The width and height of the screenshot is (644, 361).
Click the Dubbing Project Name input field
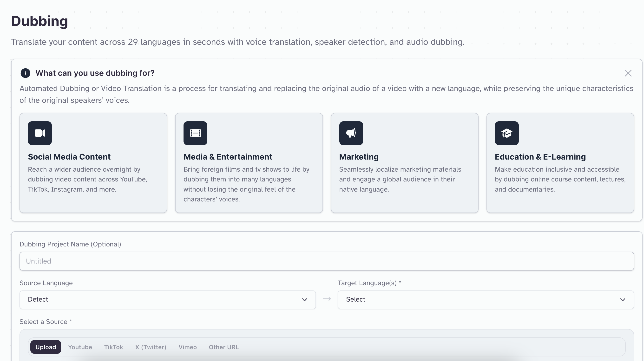pyautogui.click(x=327, y=261)
